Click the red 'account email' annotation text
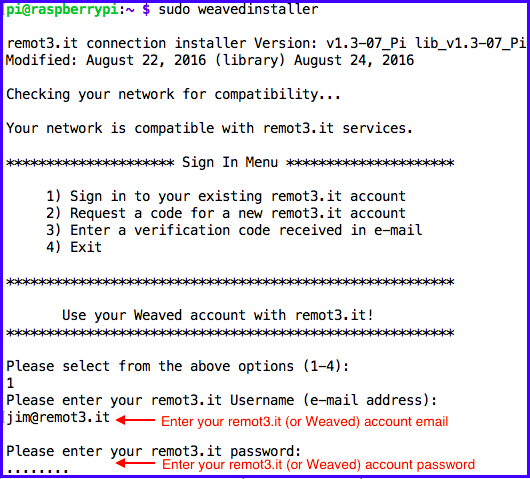This screenshot has height=479, width=530. (304, 422)
